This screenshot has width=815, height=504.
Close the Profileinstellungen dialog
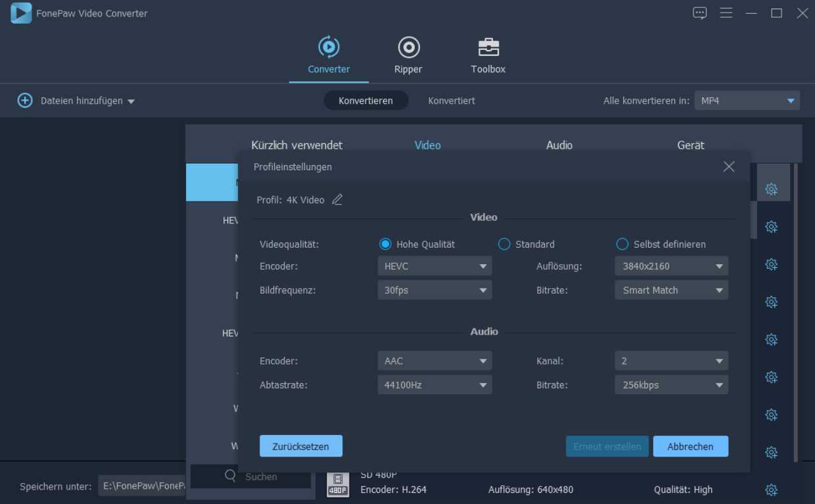(728, 167)
